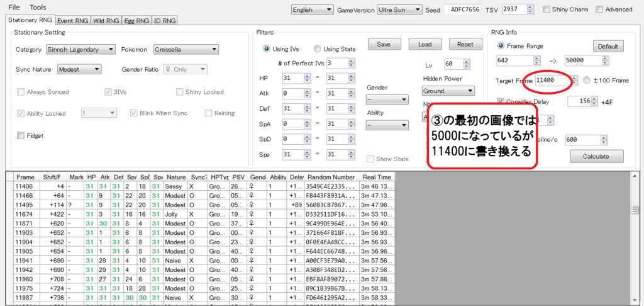
Task: Click the Random Number column header
Action: (x=331, y=177)
